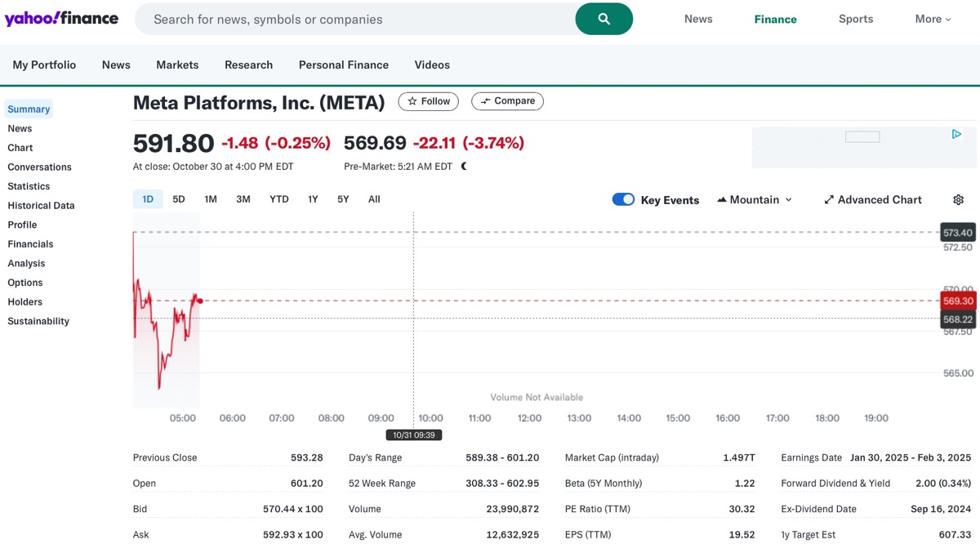
Task: Open Historical Data from the sidebar
Action: click(x=41, y=205)
